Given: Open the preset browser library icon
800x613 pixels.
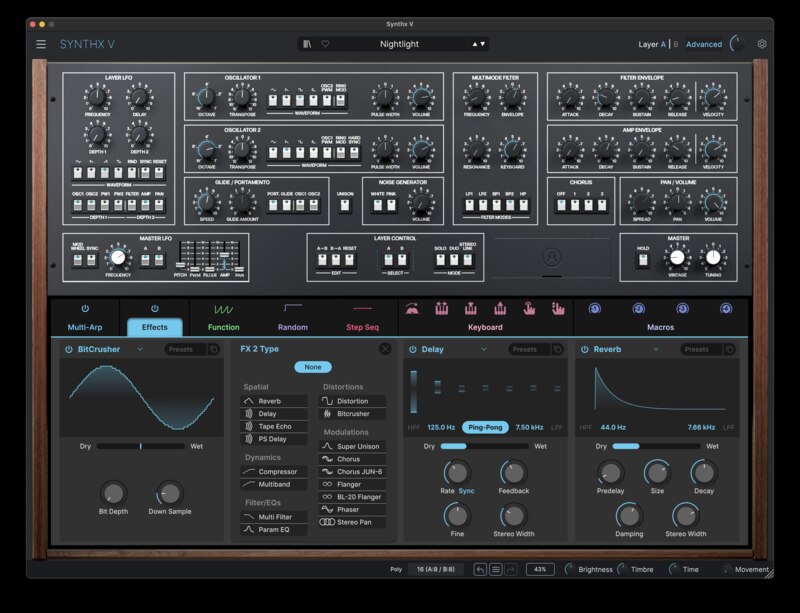Looking at the screenshot, I should tap(308, 44).
